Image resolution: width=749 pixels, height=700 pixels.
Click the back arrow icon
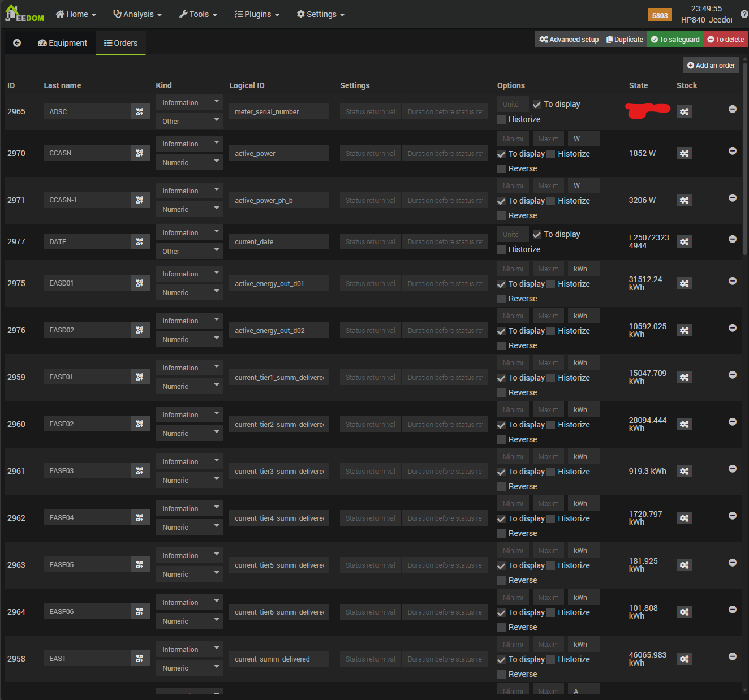point(17,43)
